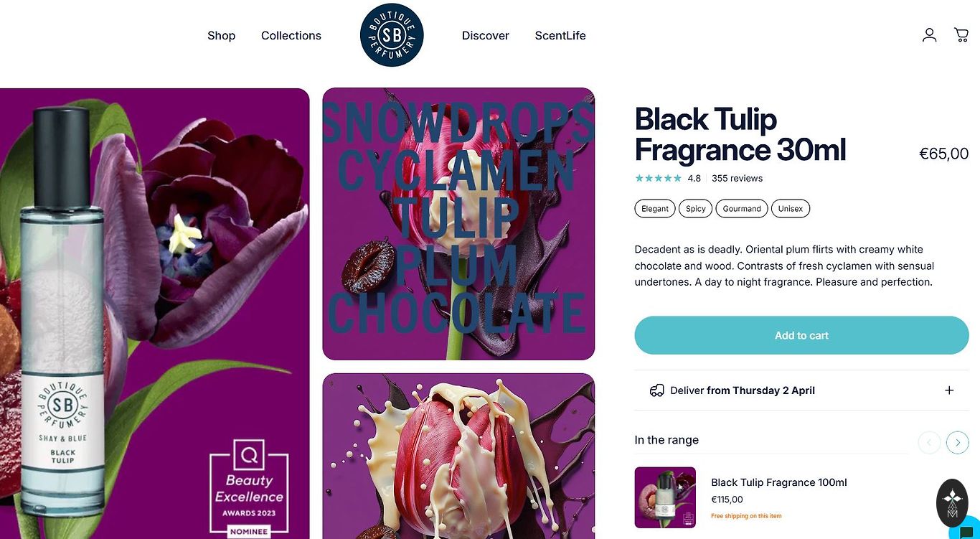Viewport: 980px width, 539px height.
Task: Open the Snowdrops Cyclamen Tulip notes image
Action: pos(458,224)
